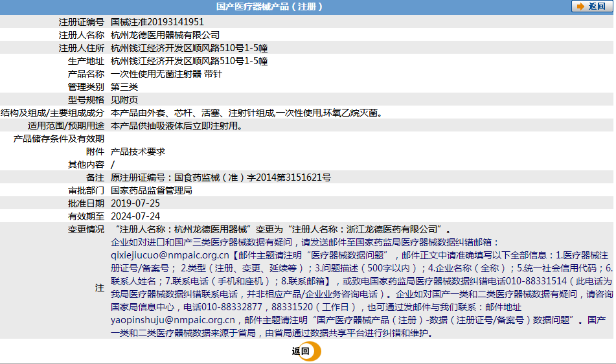The width and height of the screenshot is (616, 364).
Task: Click approval department 国家药品监督管理局
Action: (x=152, y=190)
